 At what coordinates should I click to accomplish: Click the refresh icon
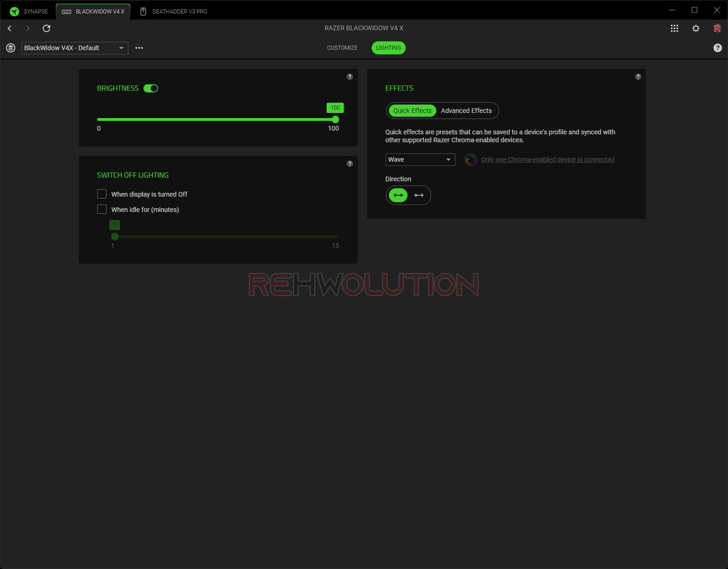point(47,28)
